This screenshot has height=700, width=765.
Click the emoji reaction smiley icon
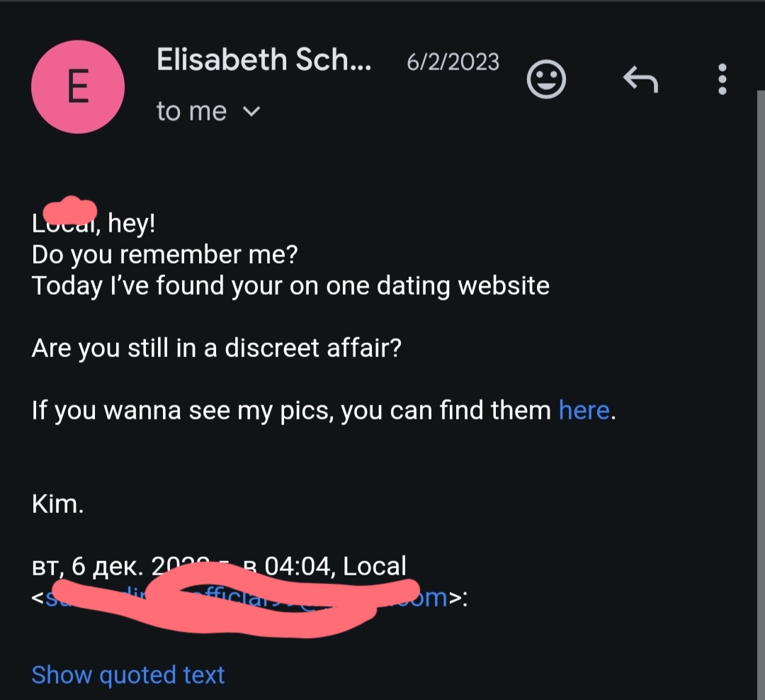click(x=546, y=79)
